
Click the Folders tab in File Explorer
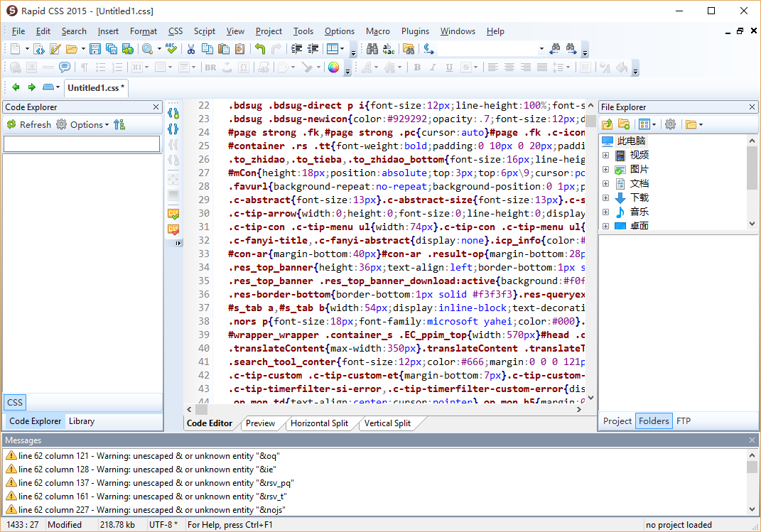click(x=654, y=421)
